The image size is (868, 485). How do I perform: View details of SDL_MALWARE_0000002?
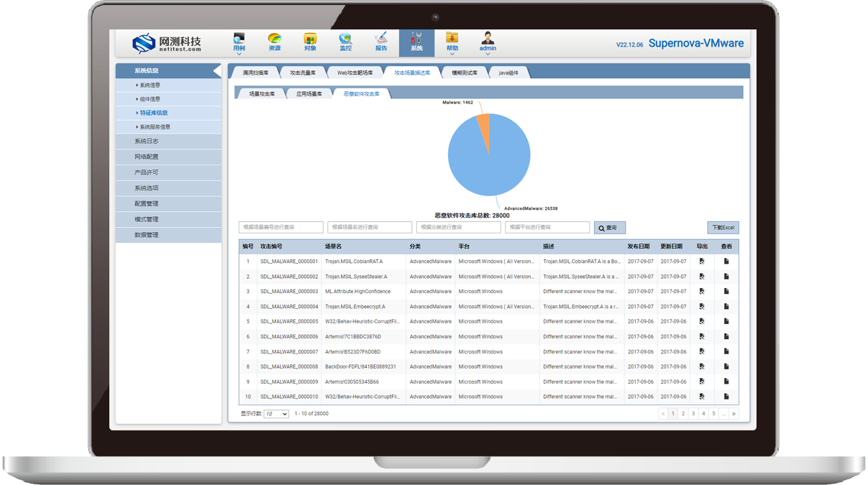pyautogui.click(x=726, y=277)
